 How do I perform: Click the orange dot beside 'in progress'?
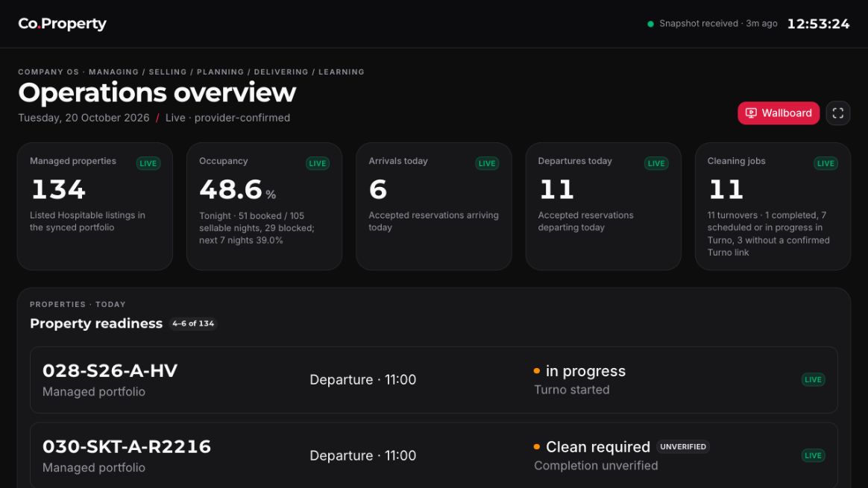536,371
